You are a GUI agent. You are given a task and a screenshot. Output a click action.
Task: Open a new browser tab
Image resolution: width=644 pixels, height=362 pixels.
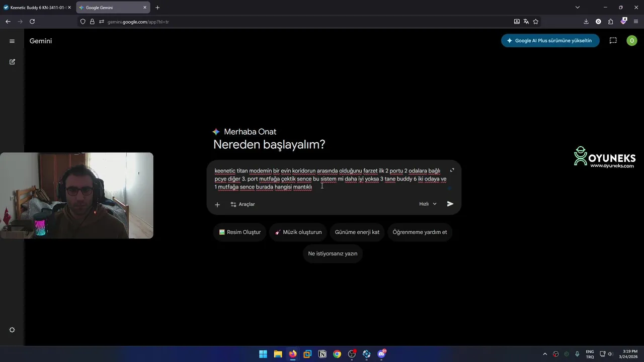[x=157, y=8]
